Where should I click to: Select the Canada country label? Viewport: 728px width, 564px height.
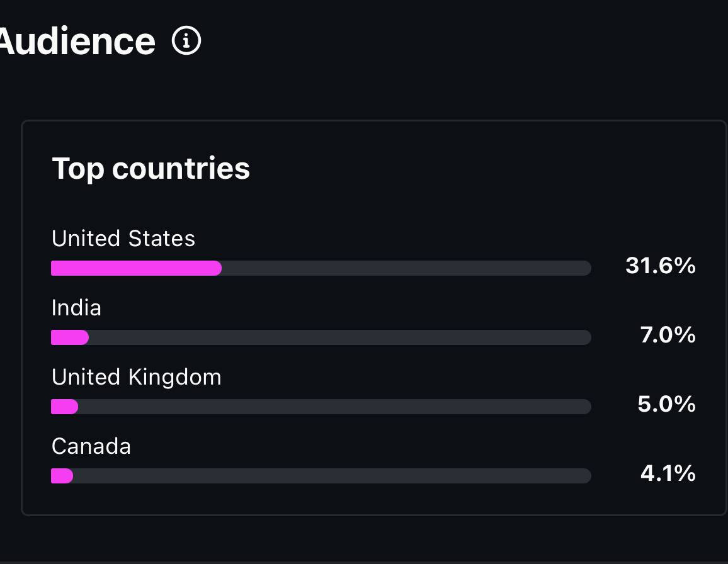[91, 446]
